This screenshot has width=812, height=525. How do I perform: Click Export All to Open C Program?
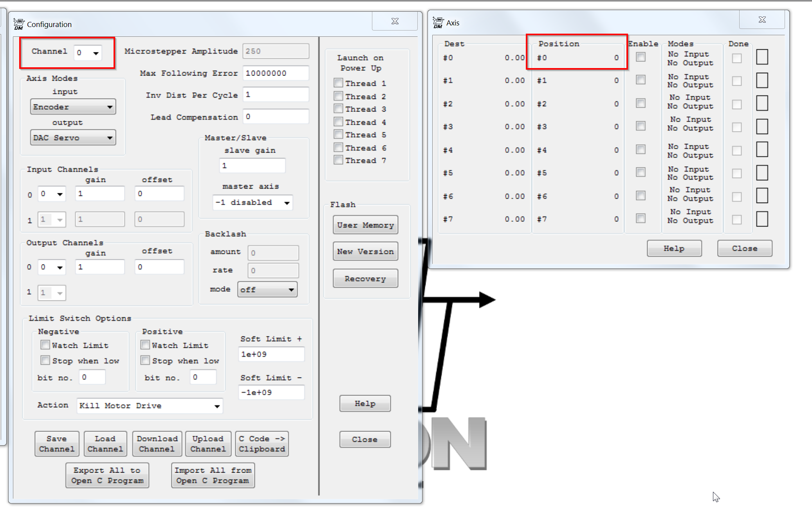[x=107, y=475]
